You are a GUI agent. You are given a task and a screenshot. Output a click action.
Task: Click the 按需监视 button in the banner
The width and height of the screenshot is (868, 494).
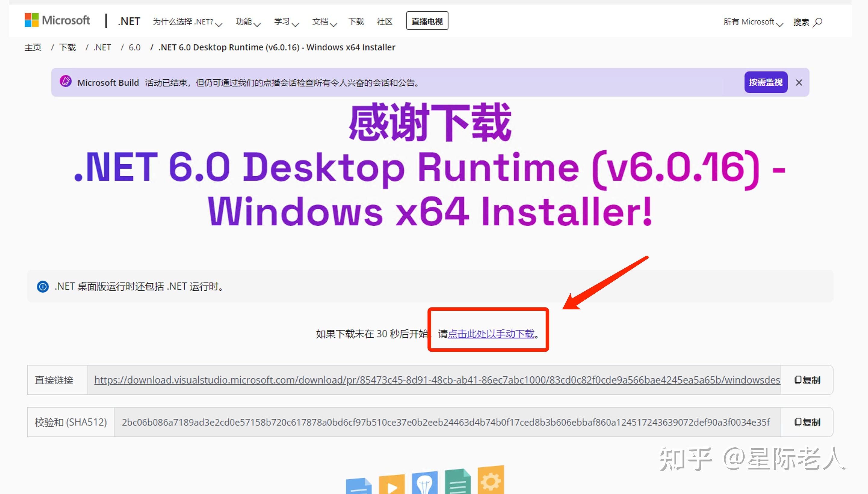[766, 82]
